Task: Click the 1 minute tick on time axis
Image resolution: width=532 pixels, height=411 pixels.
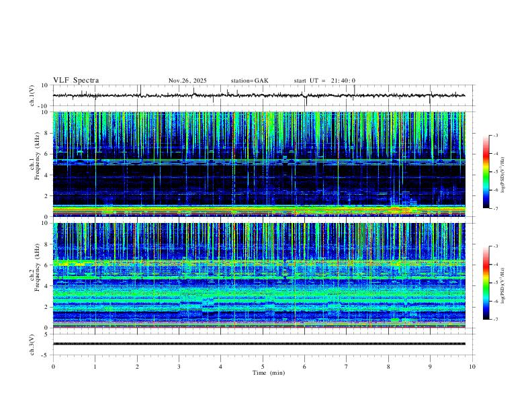Action: point(95,367)
